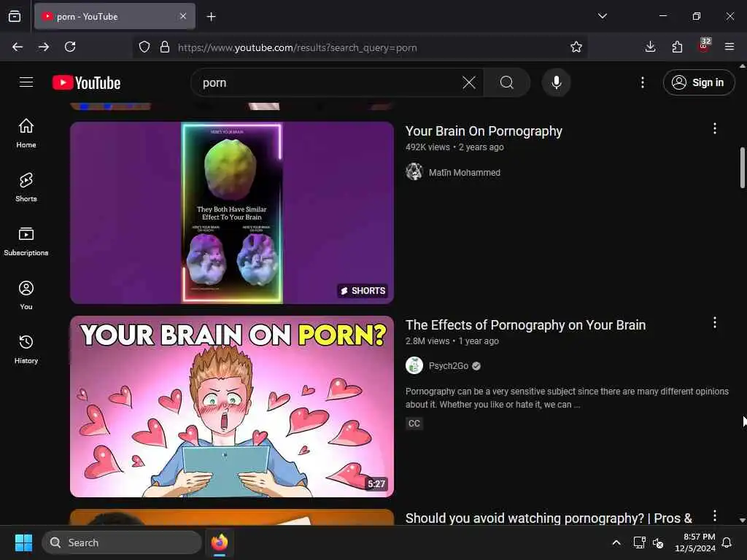The height and width of the screenshot is (560, 747).
Task: Click the page vertical scrollbar thumb
Action: [x=742, y=168]
